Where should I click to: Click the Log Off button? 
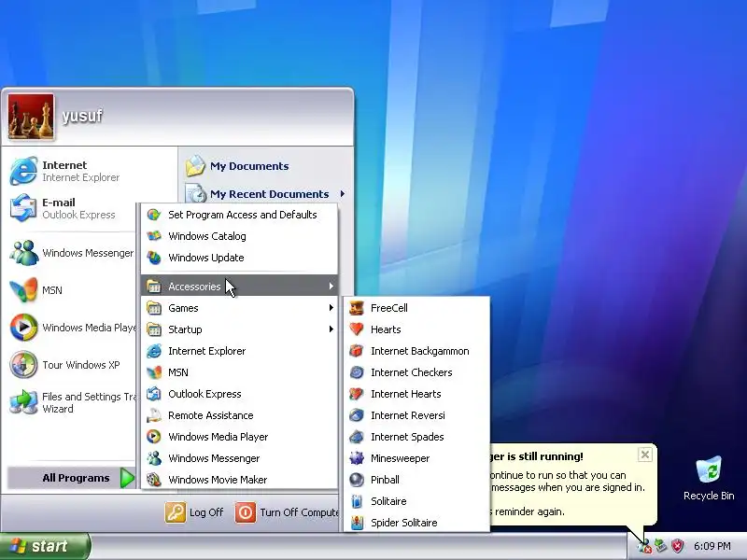click(194, 512)
